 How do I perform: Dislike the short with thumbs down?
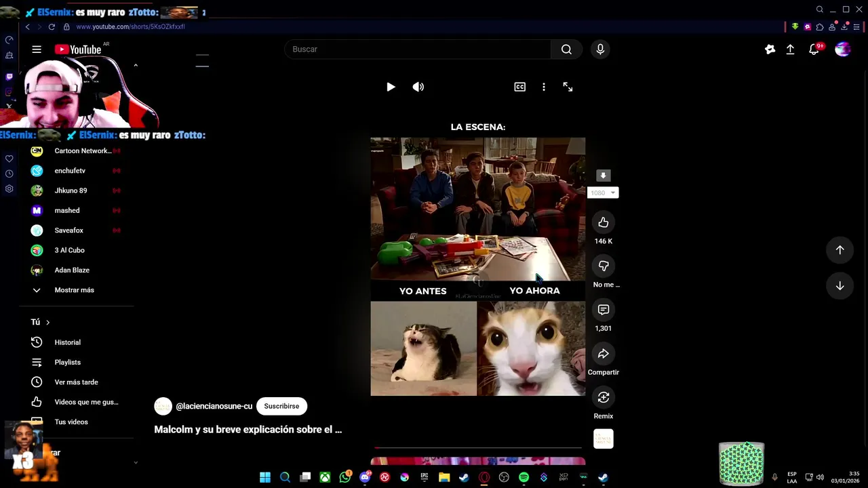(x=604, y=266)
